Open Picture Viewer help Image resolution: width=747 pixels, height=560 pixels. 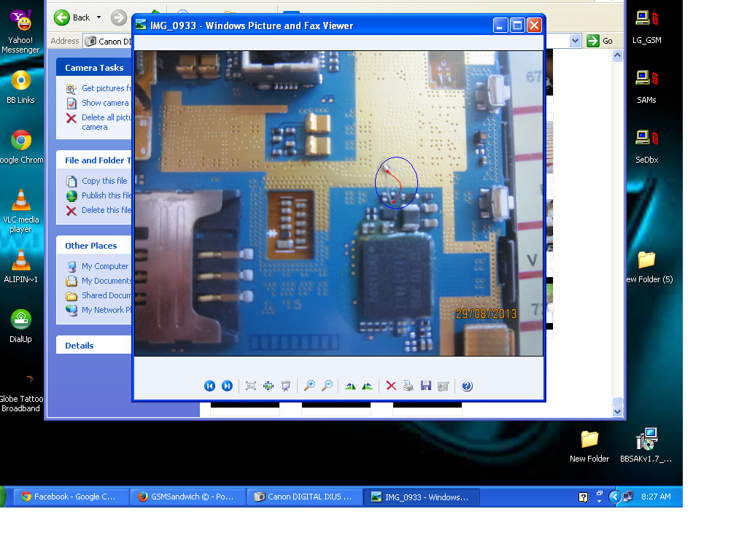[468, 386]
